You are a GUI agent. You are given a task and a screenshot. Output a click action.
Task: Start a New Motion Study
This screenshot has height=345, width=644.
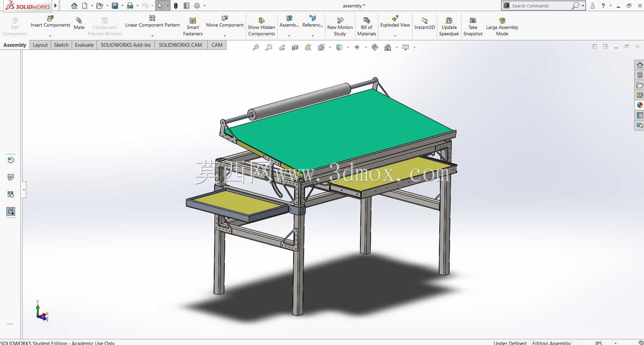[340, 27]
